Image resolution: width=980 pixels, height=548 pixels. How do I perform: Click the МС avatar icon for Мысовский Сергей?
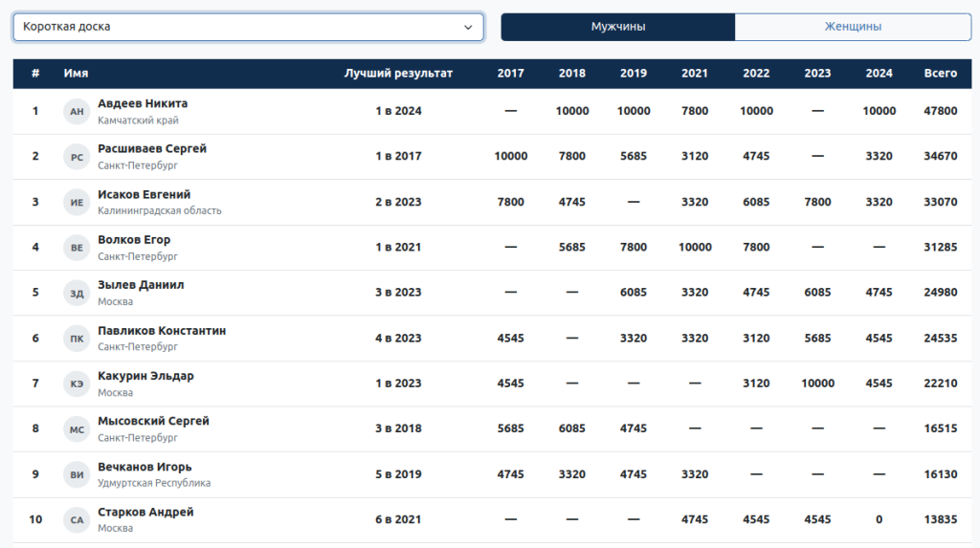77,429
